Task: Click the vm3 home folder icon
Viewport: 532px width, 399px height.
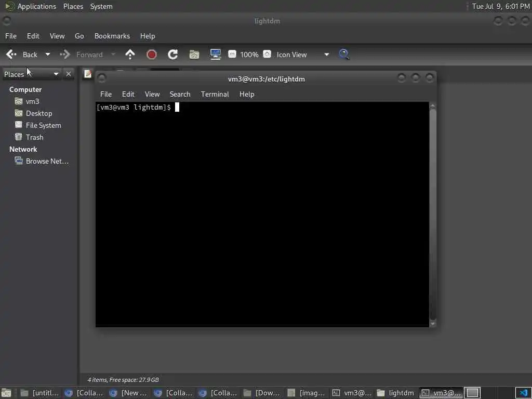Action: point(19,101)
